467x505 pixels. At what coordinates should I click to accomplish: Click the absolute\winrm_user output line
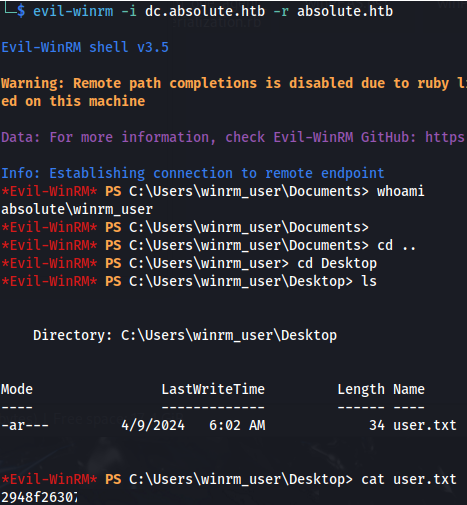coord(77,209)
